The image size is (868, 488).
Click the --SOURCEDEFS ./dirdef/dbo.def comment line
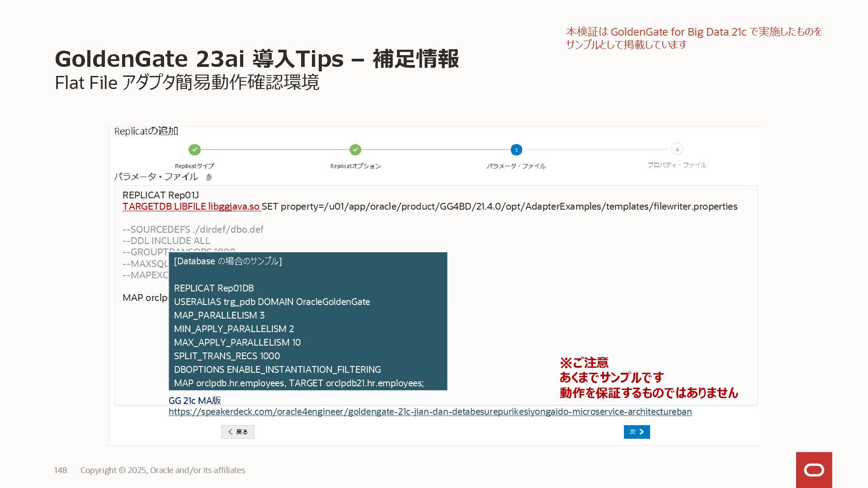pyautogui.click(x=193, y=230)
